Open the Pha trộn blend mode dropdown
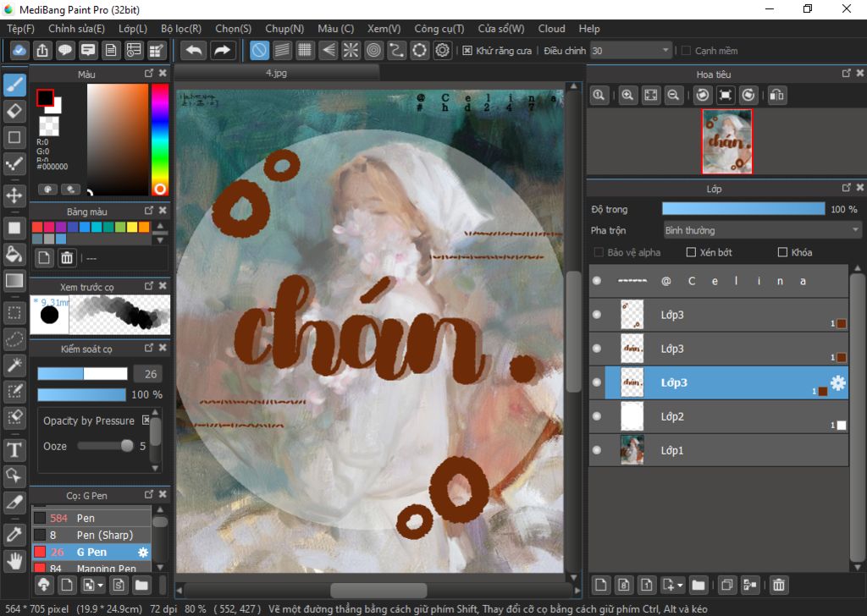This screenshot has height=616, width=867. tap(762, 230)
